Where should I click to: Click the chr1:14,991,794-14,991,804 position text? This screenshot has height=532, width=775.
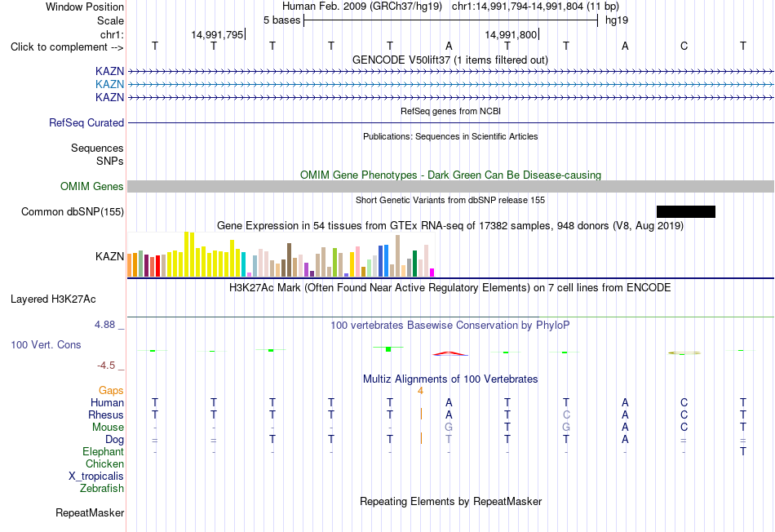pyautogui.click(x=535, y=7)
